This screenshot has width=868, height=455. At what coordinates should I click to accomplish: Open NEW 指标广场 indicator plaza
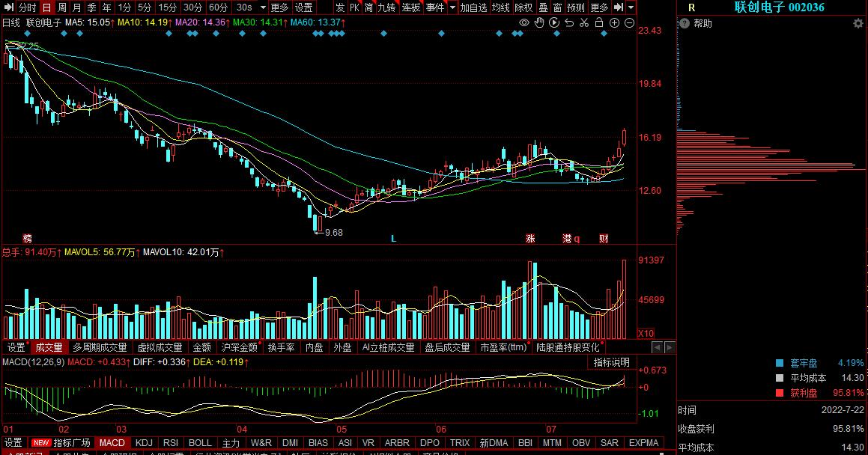click(x=61, y=443)
